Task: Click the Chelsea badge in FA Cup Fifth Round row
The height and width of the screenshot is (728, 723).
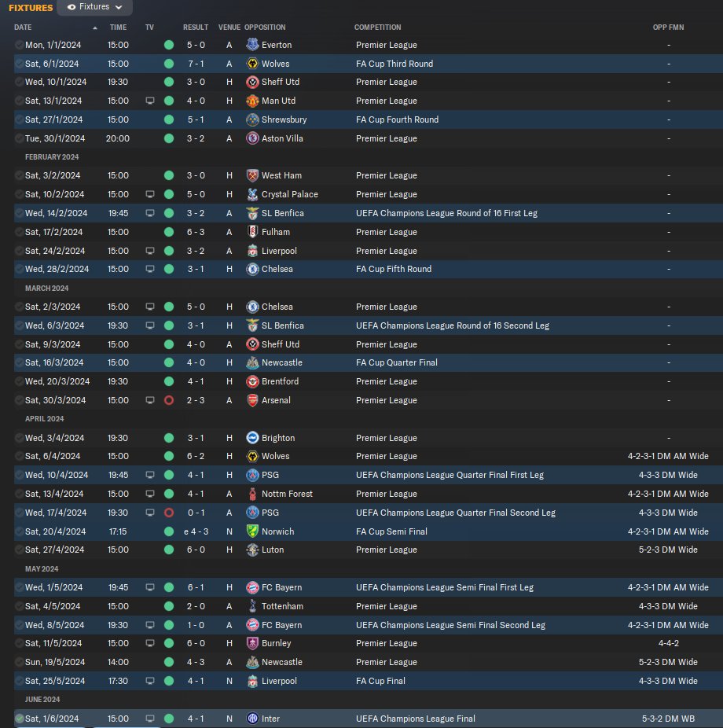Action: (x=252, y=269)
